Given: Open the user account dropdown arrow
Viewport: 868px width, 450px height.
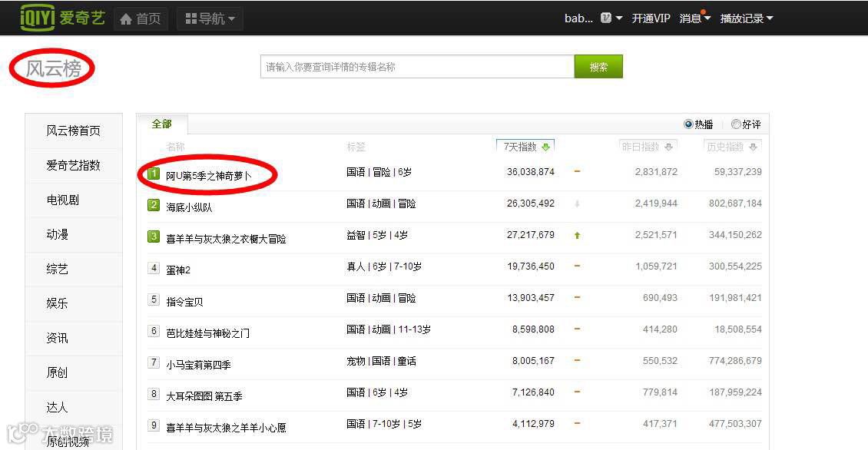Looking at the screenshot, I should (x=619, y=18).
